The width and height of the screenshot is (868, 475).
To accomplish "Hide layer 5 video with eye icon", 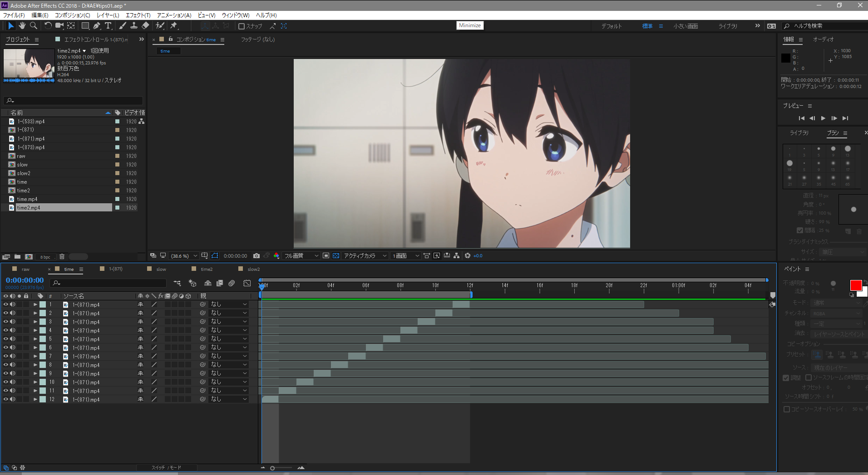I will pos(6,339).
